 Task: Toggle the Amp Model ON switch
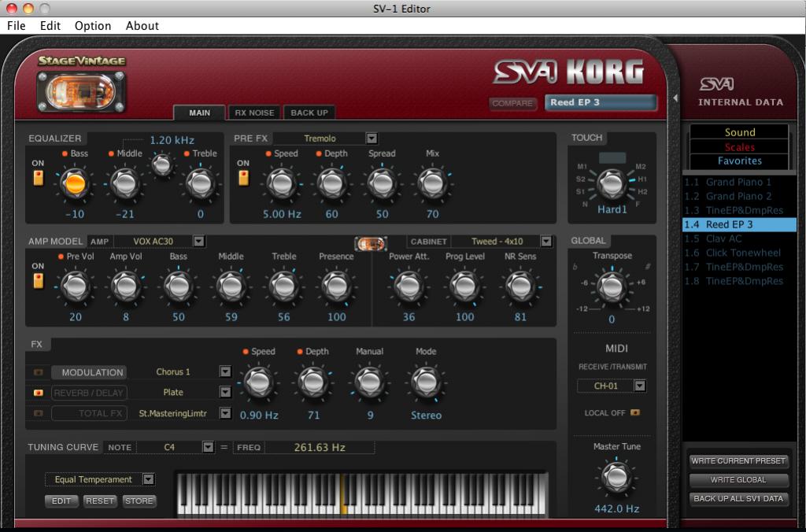coord(39,281)
